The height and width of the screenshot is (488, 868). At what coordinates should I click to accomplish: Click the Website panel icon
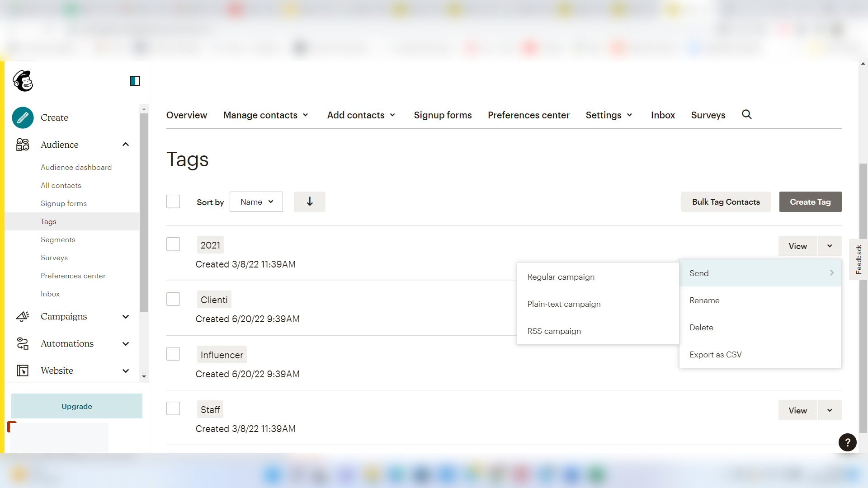23,371
